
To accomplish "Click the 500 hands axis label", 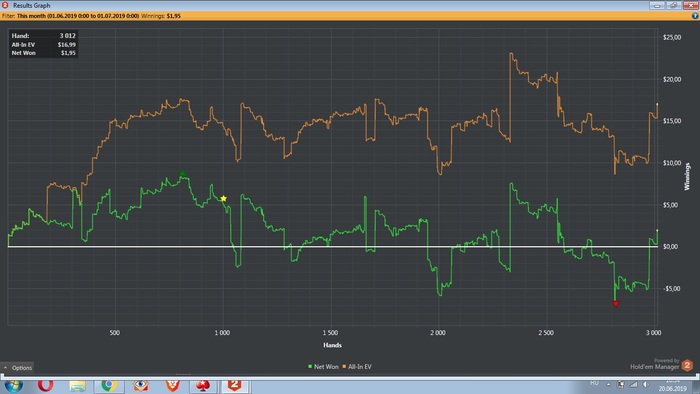I will coord(115,333).
